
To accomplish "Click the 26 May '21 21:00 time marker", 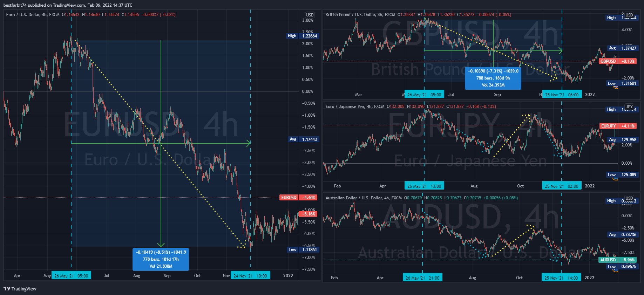I will (x=422, y=278).
